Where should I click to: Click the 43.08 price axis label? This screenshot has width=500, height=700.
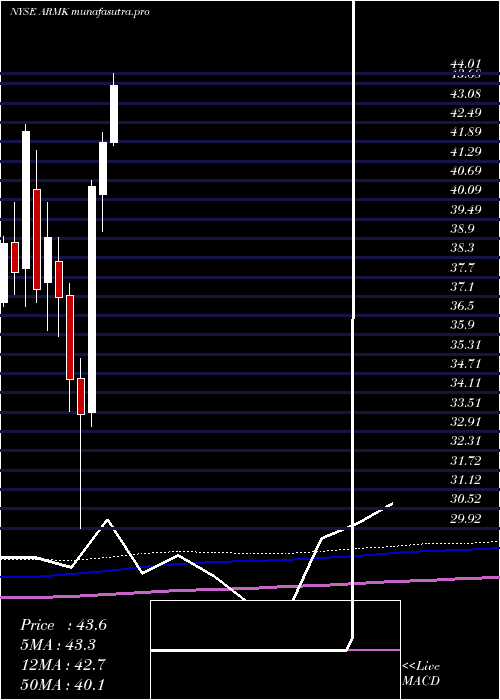pos(466,94)
